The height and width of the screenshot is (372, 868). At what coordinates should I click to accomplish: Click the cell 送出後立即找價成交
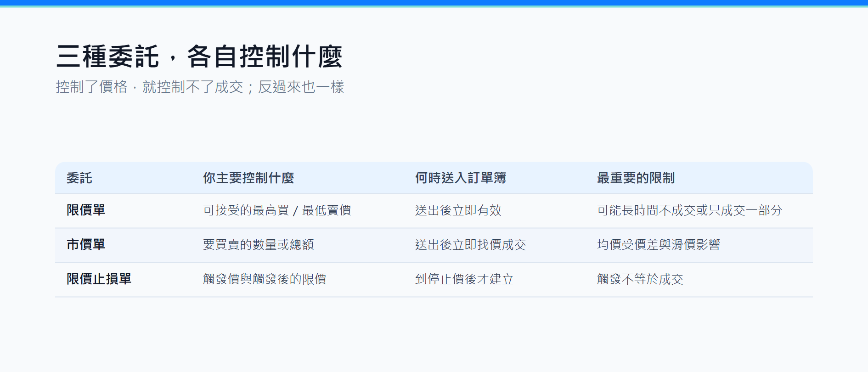471,245
